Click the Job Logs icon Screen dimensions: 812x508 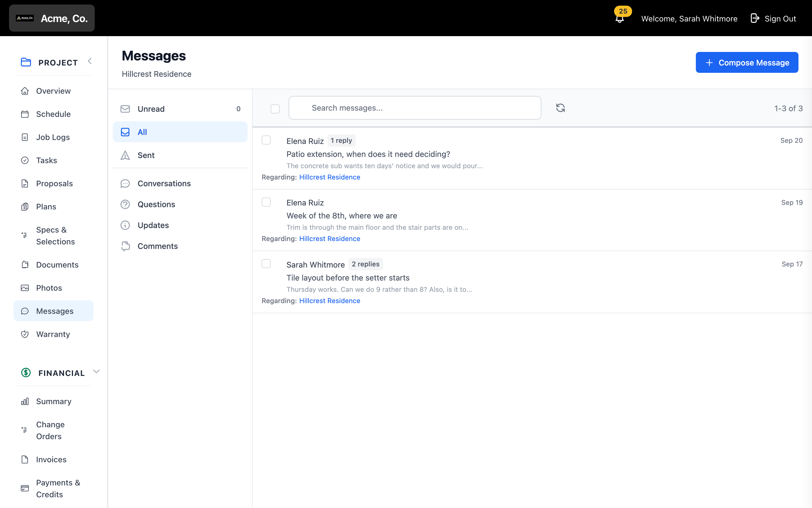click(x=25, y=137)
